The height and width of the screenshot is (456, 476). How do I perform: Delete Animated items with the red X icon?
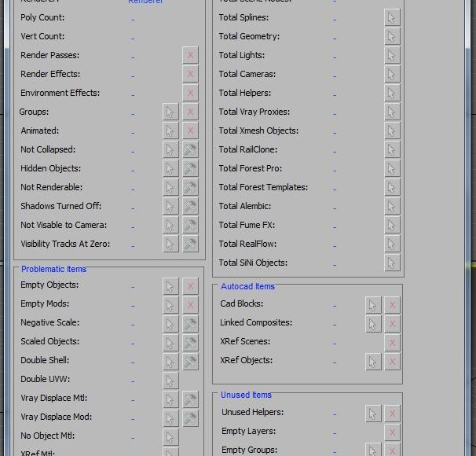pos(190,131)
